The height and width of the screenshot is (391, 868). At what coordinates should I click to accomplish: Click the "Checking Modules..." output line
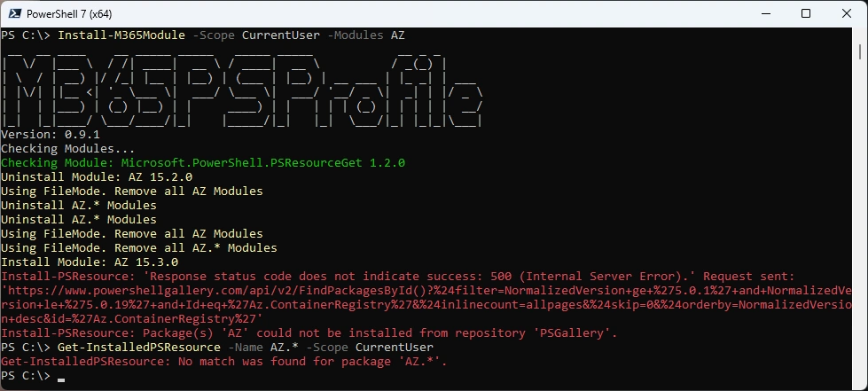(x=67, y=149)
